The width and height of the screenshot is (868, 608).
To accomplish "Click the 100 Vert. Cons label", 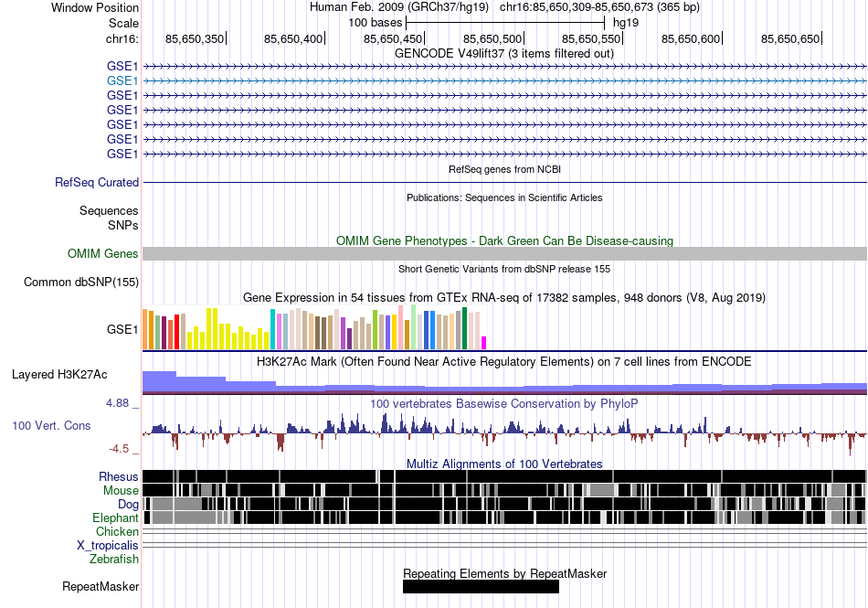I will pyautogui.click(x=51, y=425).
